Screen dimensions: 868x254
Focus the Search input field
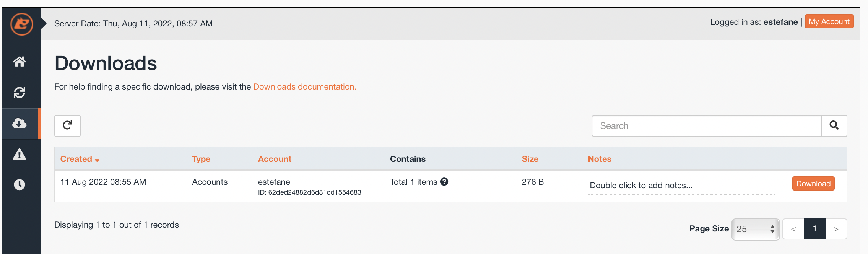click(x=706, y=126)
